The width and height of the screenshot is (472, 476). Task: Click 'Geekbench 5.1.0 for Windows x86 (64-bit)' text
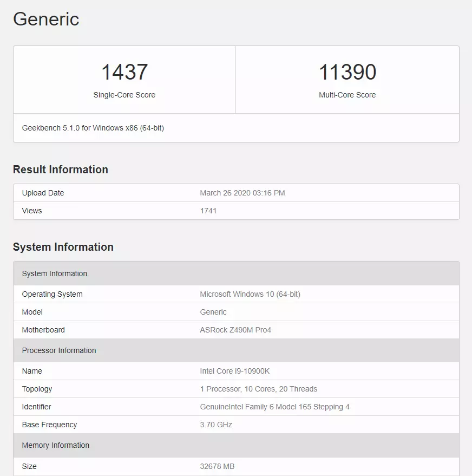(93, 128)
